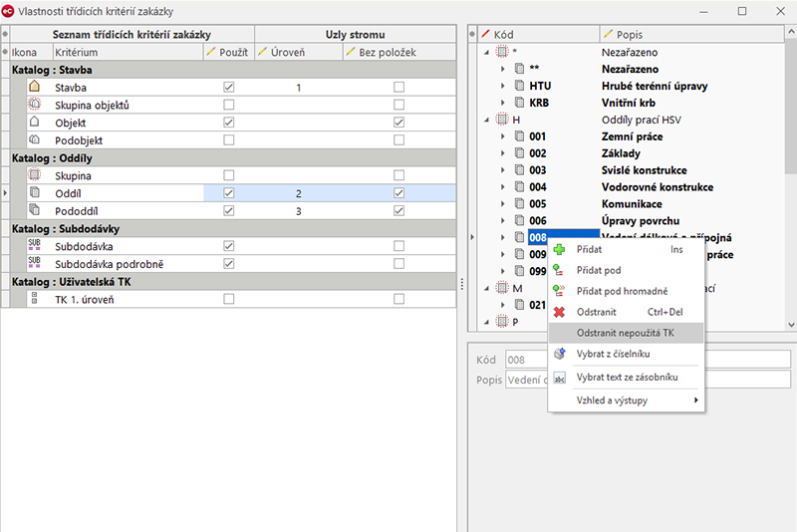797x532 pixels.
Task: Click the Subdodávka podrobně SUB icon
Action: coord(35,263)
